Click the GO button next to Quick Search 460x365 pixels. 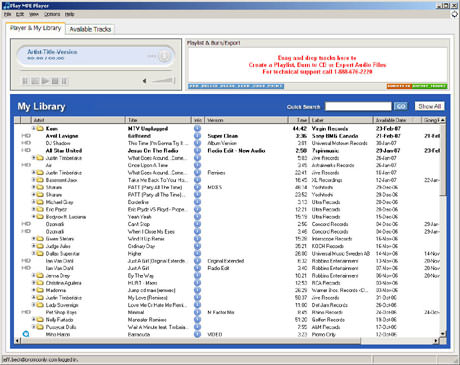[401, 106]
